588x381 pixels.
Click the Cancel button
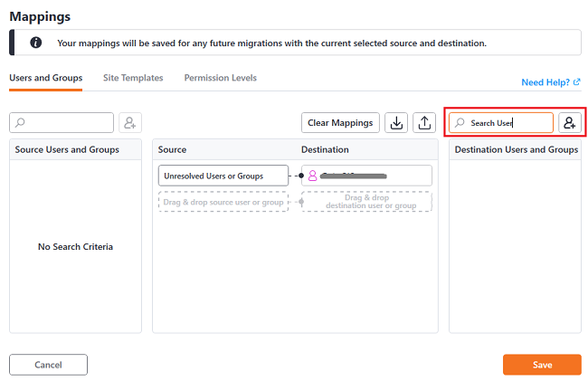tap(48, 365)
